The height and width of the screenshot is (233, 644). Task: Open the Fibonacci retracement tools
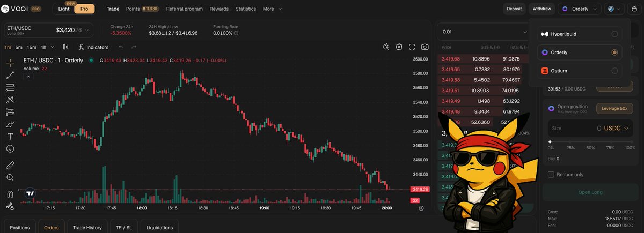10,87
